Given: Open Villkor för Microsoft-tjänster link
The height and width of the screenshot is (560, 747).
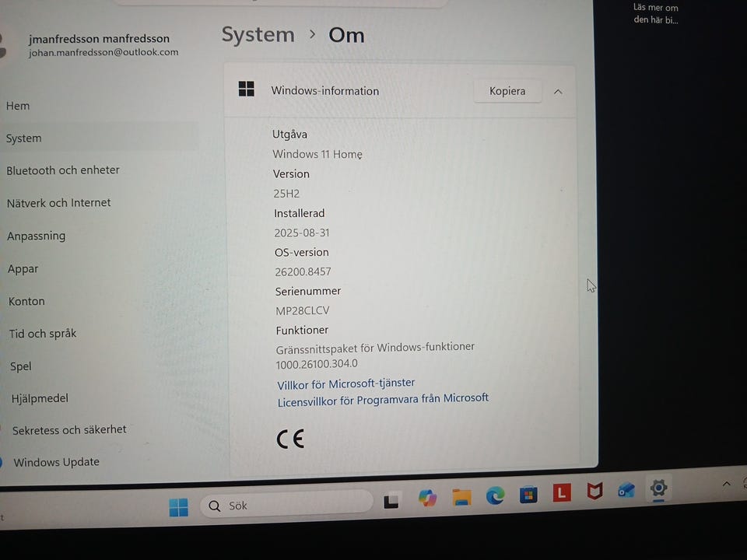Looking at the screenshot, I should 345,383.
